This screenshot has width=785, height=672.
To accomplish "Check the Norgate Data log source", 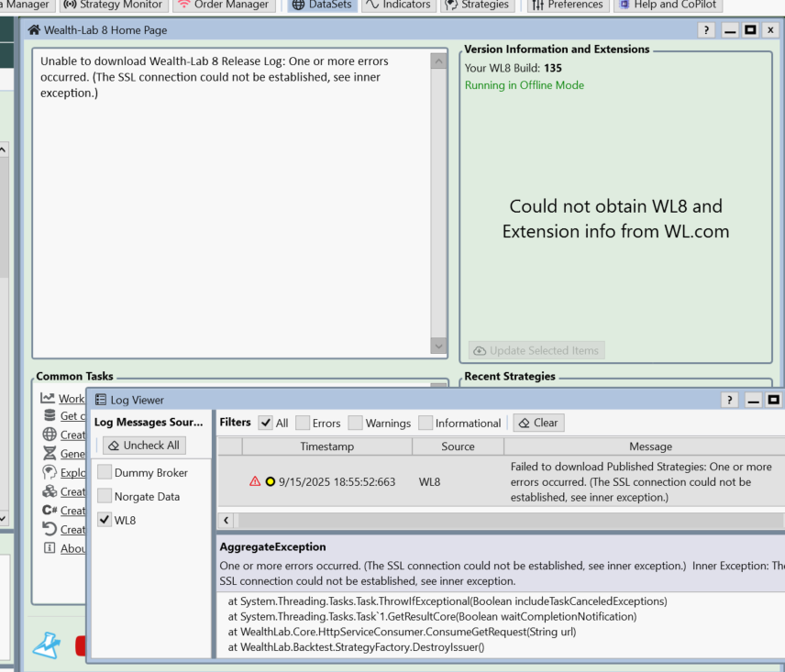I will (x=105, y=497).
